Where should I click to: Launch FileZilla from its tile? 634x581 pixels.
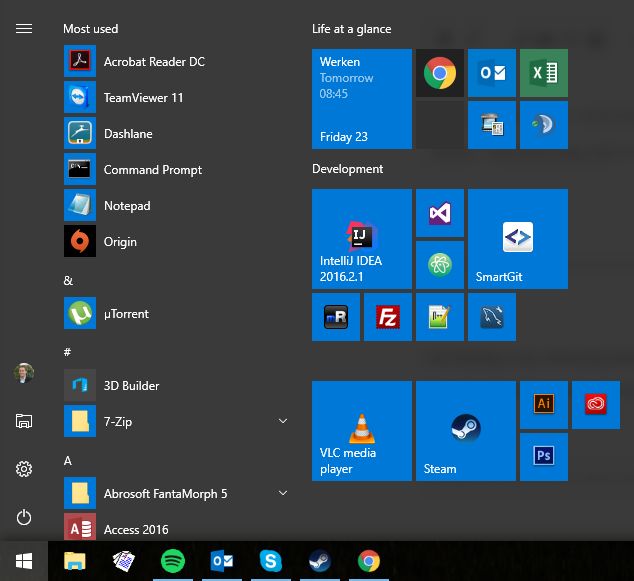[388, 317]
